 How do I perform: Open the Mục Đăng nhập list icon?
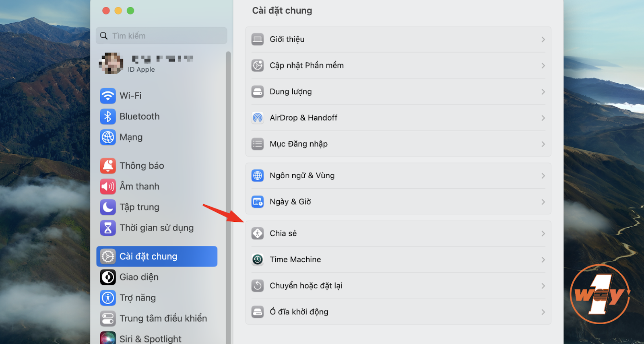(x=258, y=144)
